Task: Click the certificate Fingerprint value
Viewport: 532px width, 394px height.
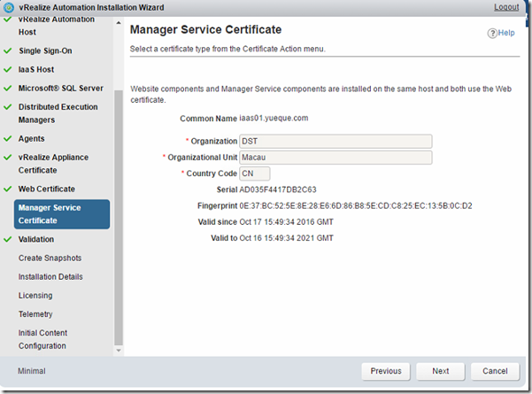Action: [356, 206]
